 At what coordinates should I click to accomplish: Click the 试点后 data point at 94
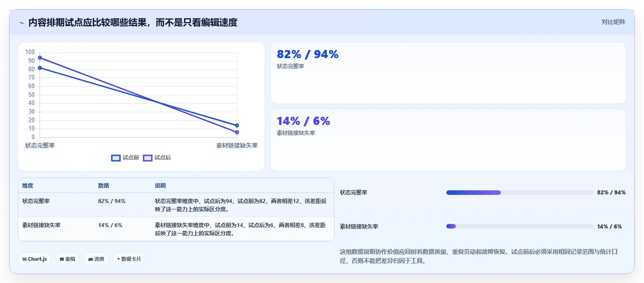tap(40, 58)
